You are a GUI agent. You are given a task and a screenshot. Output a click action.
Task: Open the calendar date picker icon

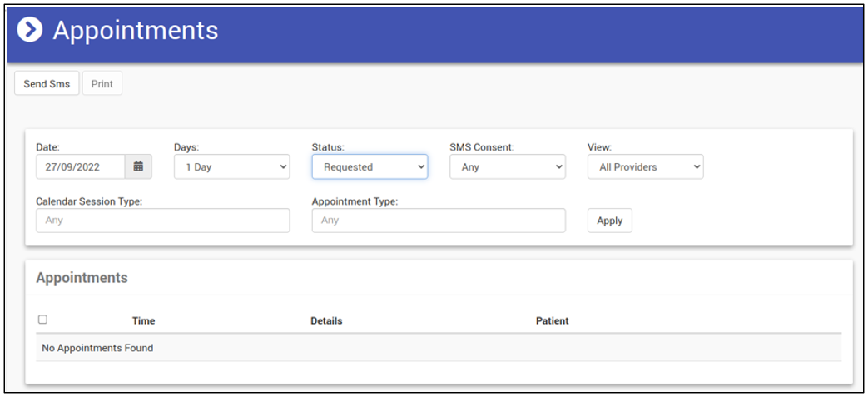pyautogui.click(x=138, y=166)
